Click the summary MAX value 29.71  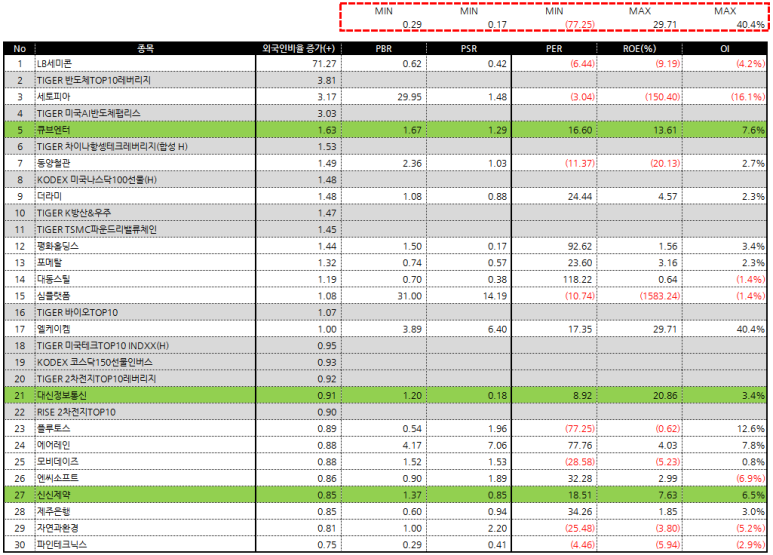coord(665,25)
